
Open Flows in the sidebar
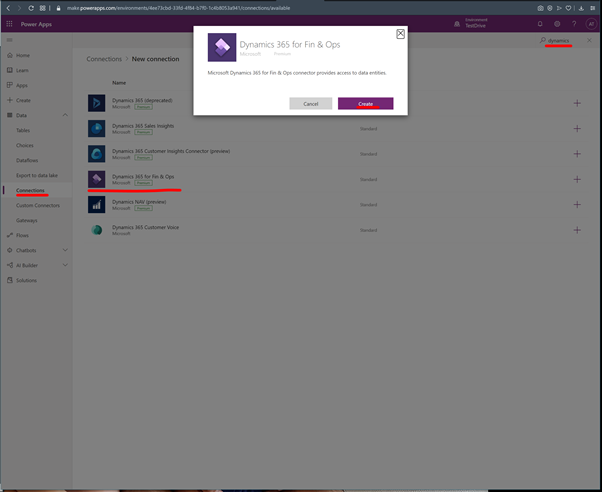tap(22, 235)
